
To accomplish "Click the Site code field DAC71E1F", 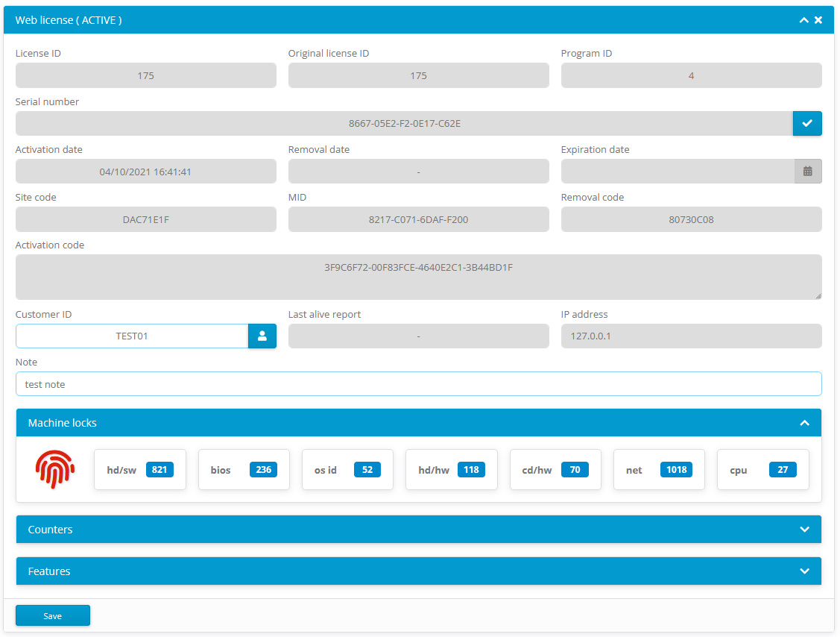I will coord(146,219).
